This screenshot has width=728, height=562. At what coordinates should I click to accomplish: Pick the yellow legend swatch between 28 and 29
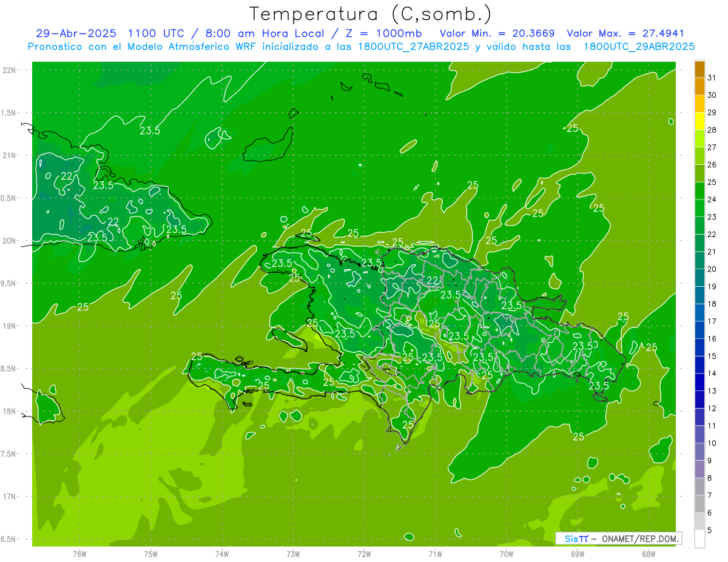[699, 121]
